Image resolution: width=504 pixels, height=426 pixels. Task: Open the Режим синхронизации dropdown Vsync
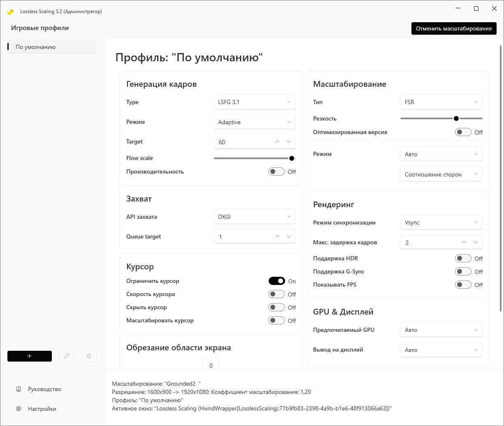(441, 222)
